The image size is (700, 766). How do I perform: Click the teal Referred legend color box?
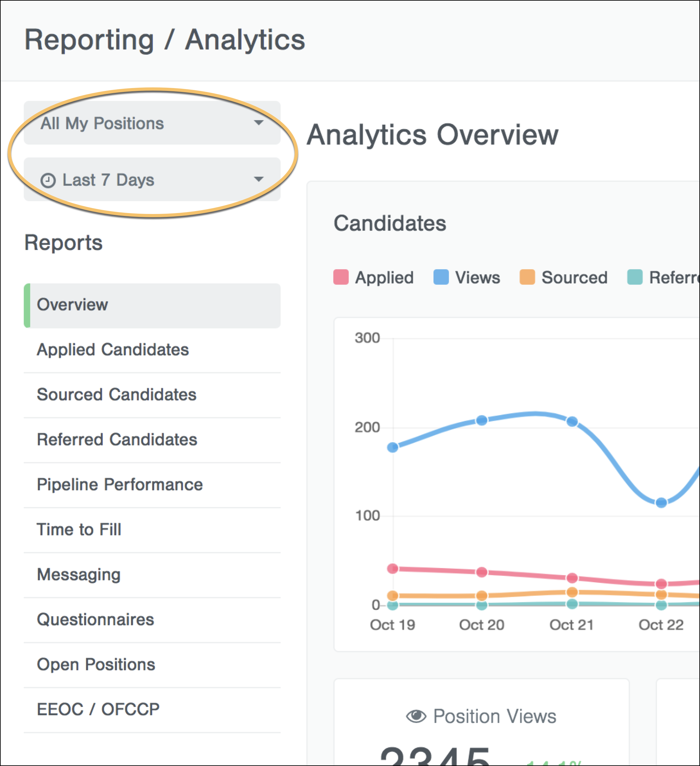635,277
